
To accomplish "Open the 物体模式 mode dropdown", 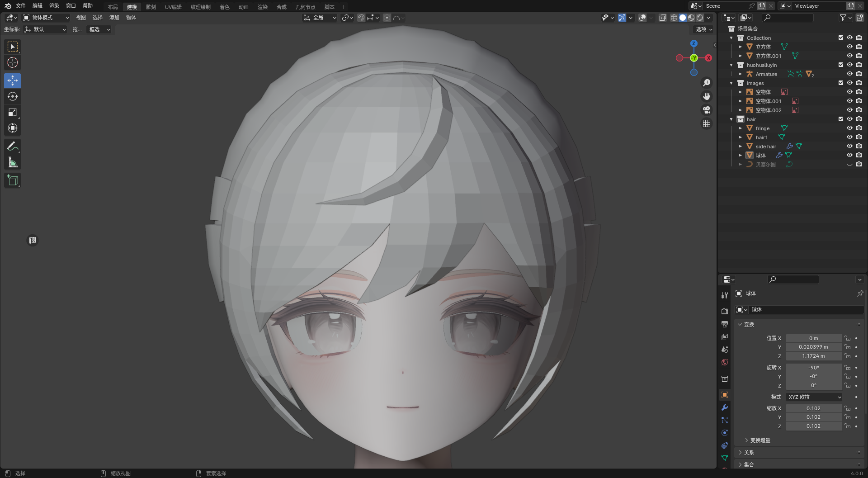I will click(x=46, y=18).
